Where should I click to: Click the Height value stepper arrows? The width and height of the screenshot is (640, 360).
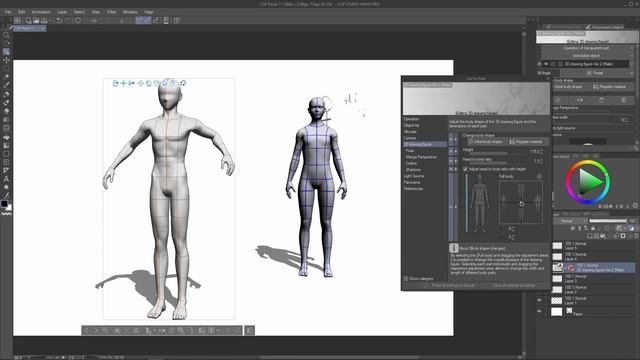(x=541, y=151)
